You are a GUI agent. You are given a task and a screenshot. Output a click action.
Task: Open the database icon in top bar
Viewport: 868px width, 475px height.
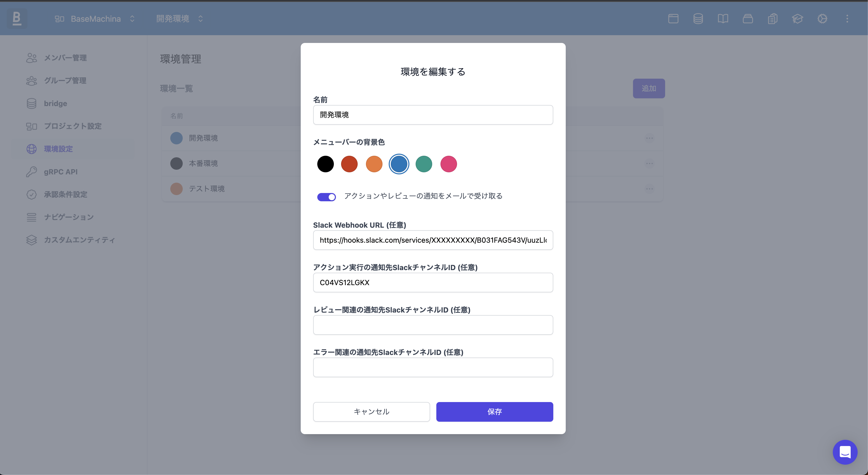(698, 19)
